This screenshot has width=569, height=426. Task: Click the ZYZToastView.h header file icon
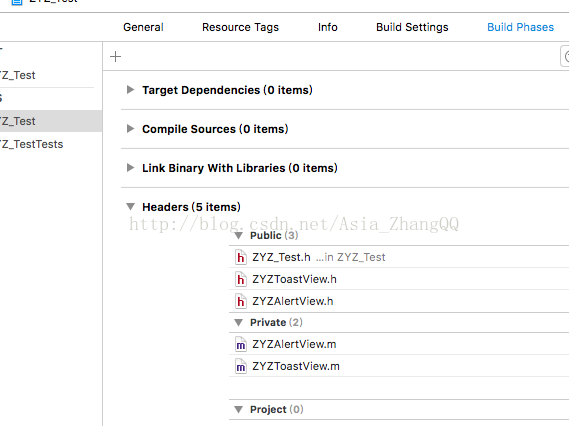coord(241,279)
